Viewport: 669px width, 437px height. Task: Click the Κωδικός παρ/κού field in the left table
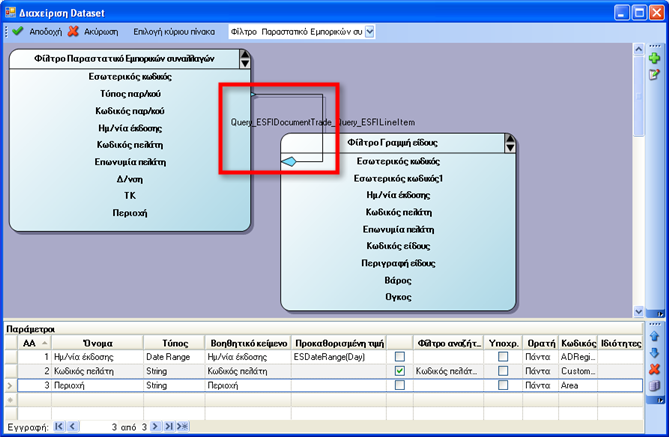coord(130,111)
